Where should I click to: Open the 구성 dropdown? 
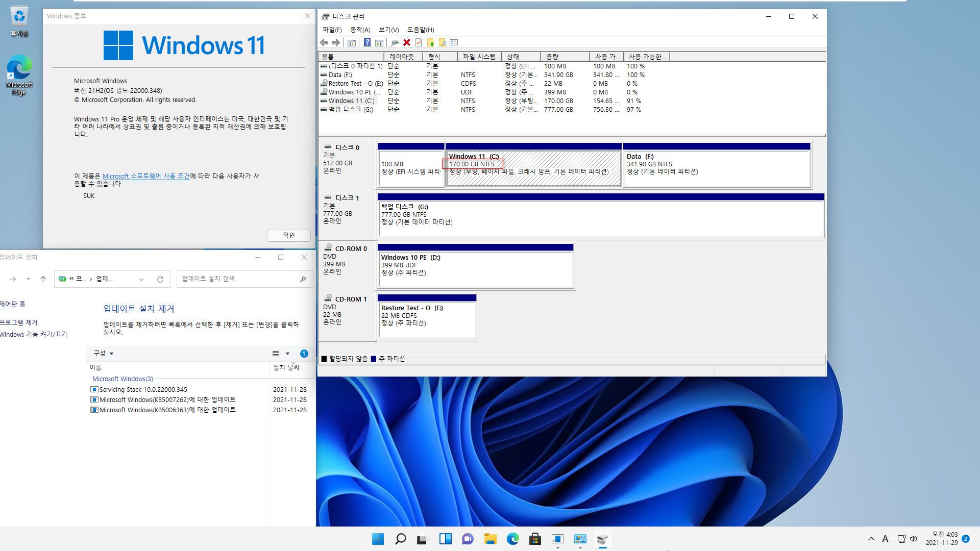(x=104, y=353)
